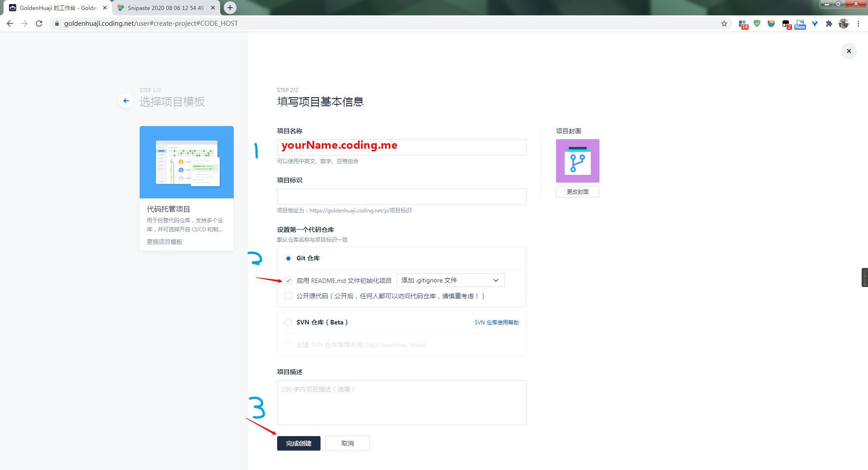Click the 完成创建 button
868x470 pixels.
(299, 443)
